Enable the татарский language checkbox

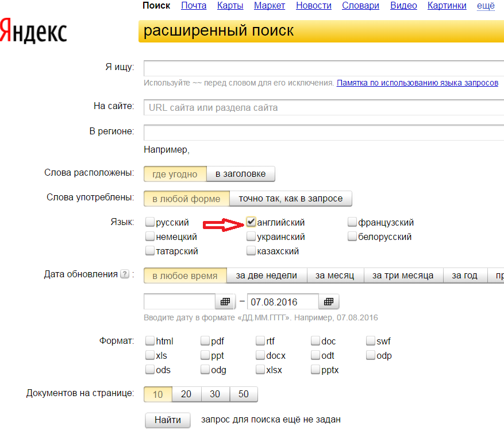point(150,250)
